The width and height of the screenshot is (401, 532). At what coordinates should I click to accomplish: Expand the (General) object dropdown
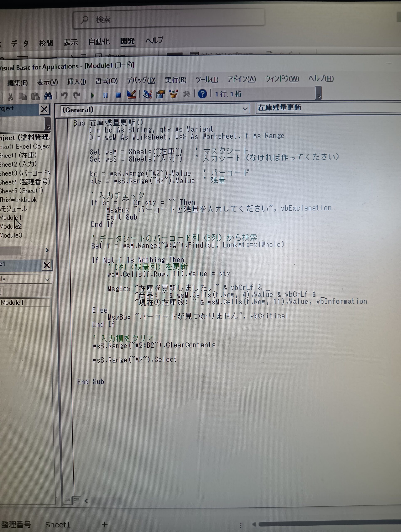pyautogui.click(x=245, y=109)
